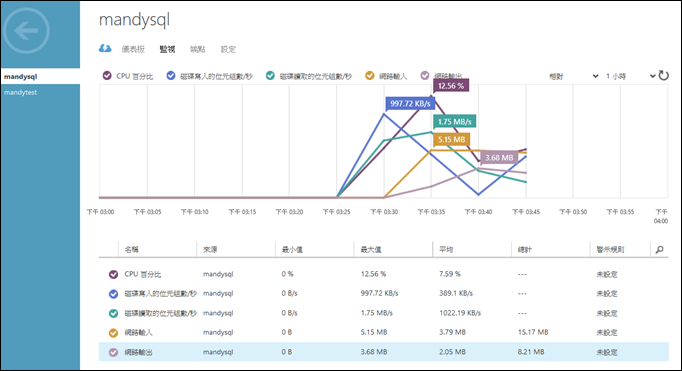Select the highlighted network-out table row

(x=383, y=352)
